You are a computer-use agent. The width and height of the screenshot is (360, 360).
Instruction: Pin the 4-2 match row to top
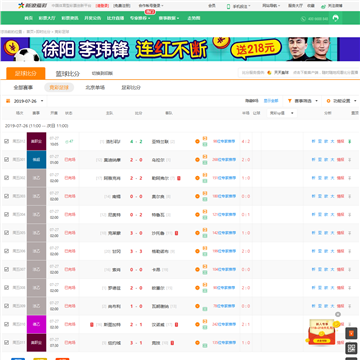click(x=349, y=141)
